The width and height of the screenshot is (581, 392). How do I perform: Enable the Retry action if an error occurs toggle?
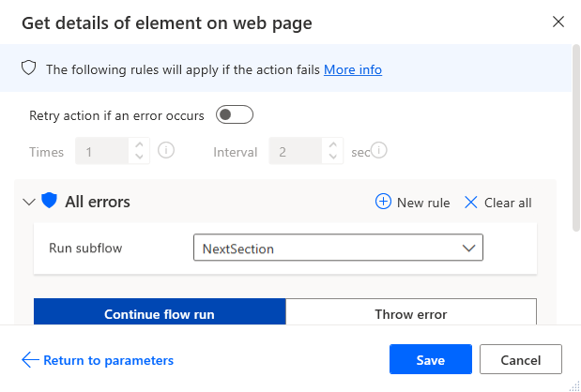tap(235, 115)
